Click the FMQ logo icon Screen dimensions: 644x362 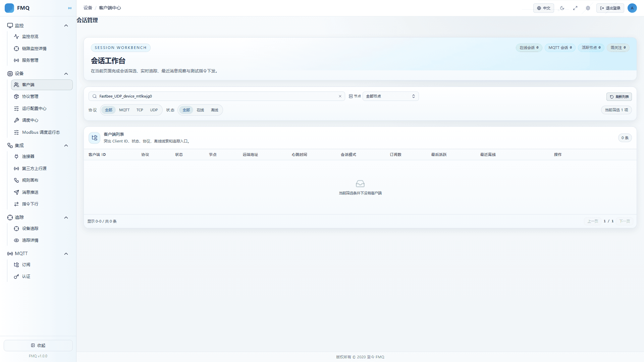pos(9,8)
